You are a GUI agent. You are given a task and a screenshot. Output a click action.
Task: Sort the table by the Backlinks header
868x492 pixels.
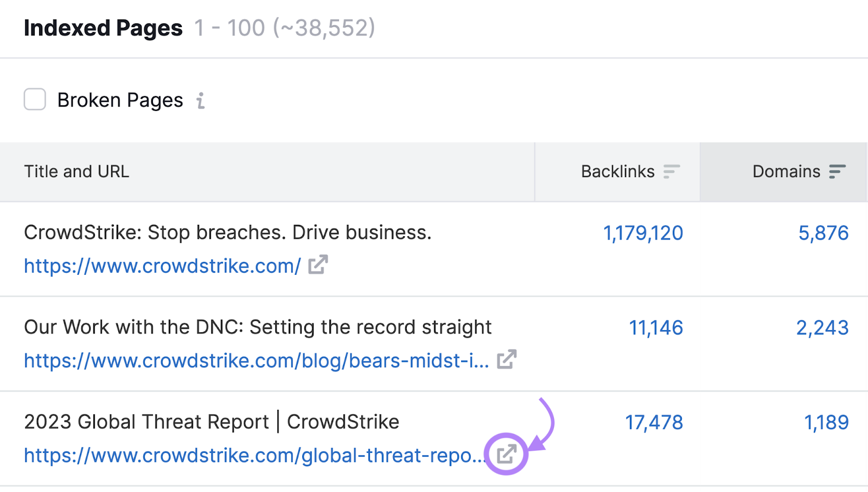(617, 172)
